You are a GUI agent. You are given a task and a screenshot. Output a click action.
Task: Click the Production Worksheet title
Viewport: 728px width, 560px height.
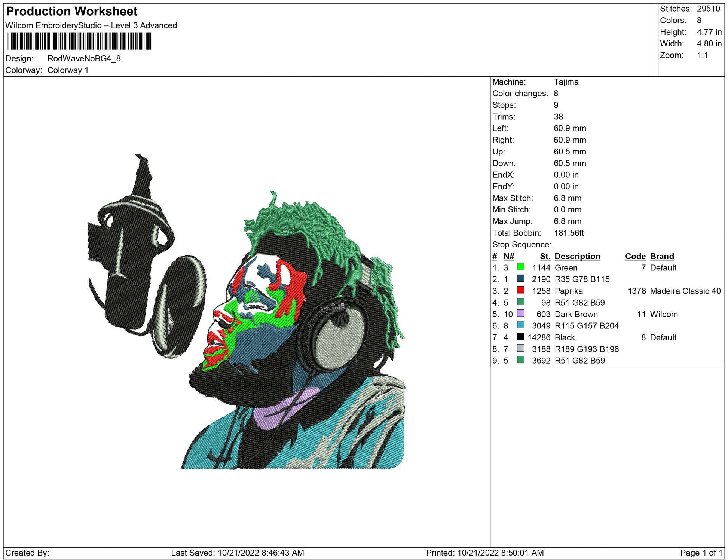72,11
